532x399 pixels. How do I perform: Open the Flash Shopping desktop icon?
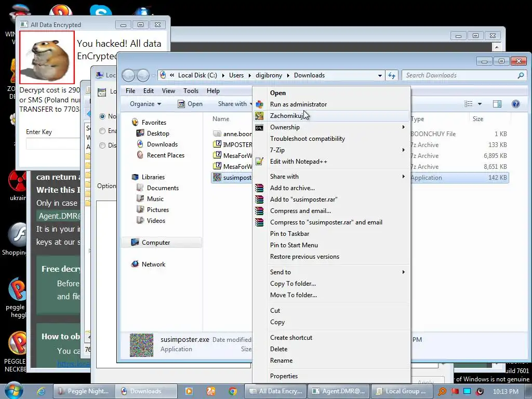[18, 234]
